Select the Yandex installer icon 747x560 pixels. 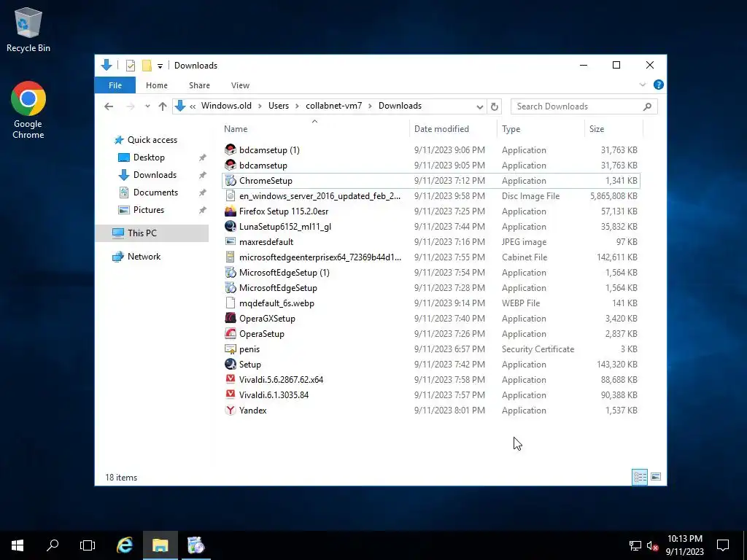point(231,410)
